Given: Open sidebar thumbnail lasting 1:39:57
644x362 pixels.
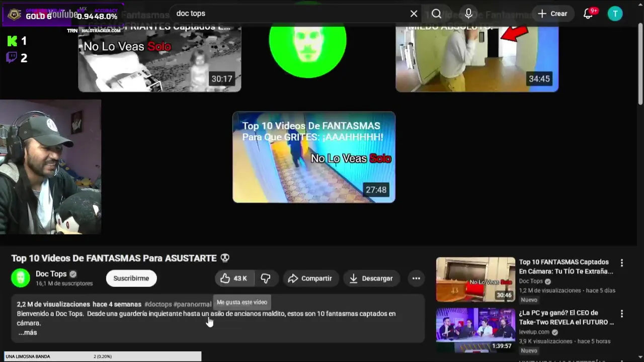Looking at the screenshot, I should click(475, 330).
